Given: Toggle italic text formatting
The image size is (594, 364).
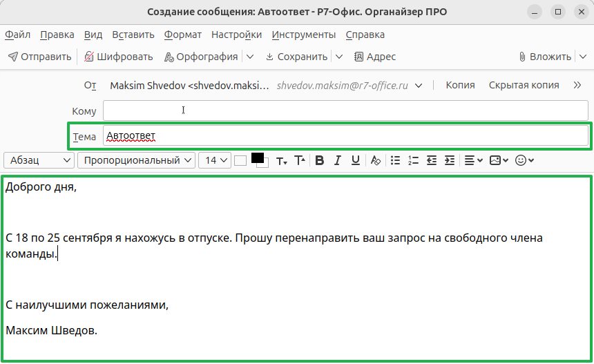Looking at the screenshot, I should 337,160.
